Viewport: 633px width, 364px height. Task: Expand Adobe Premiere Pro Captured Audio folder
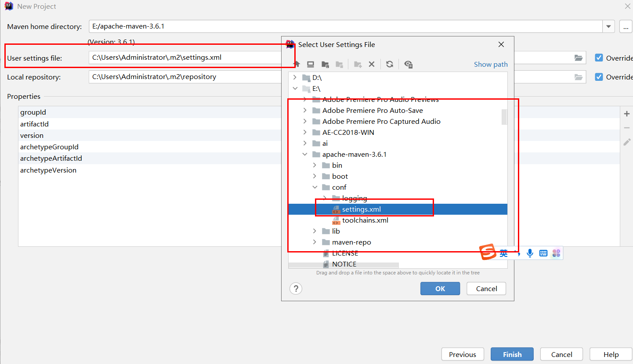click(305, 121)
